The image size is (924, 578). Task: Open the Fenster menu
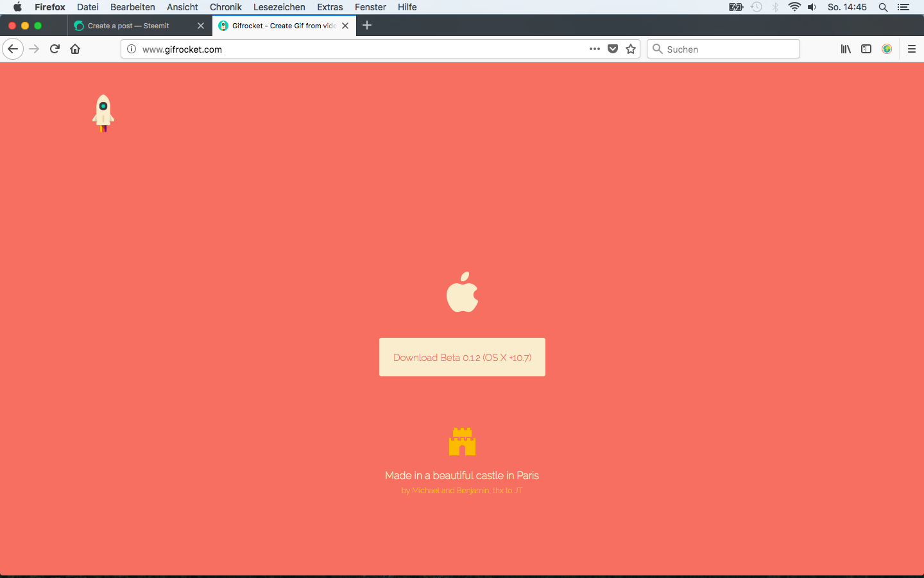coord(370,7)
